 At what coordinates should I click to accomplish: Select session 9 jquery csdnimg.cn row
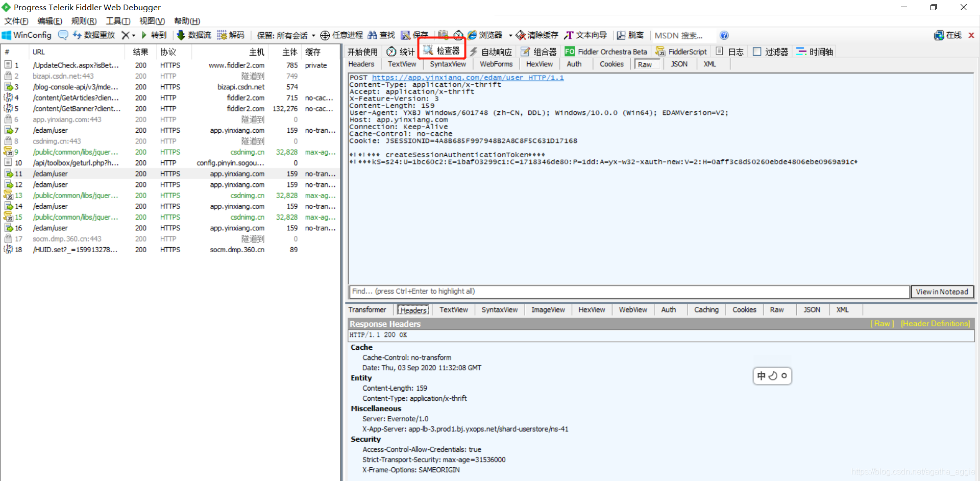[x=170, y=152]
